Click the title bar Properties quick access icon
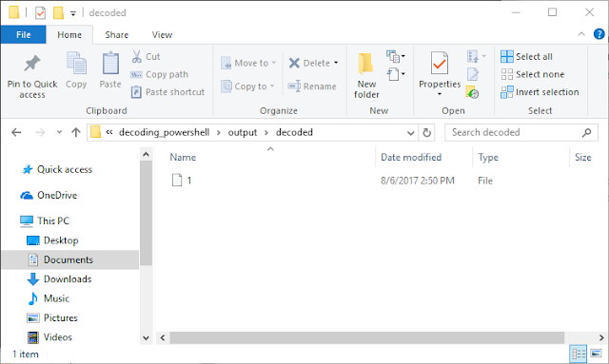The image size is (609, 364). pyautogui.click(x=40, y=12)
